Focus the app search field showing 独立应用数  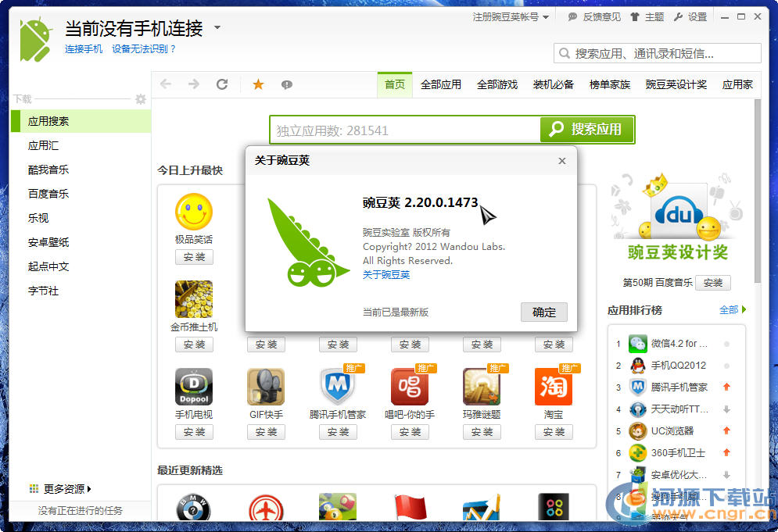click(405, 130)
